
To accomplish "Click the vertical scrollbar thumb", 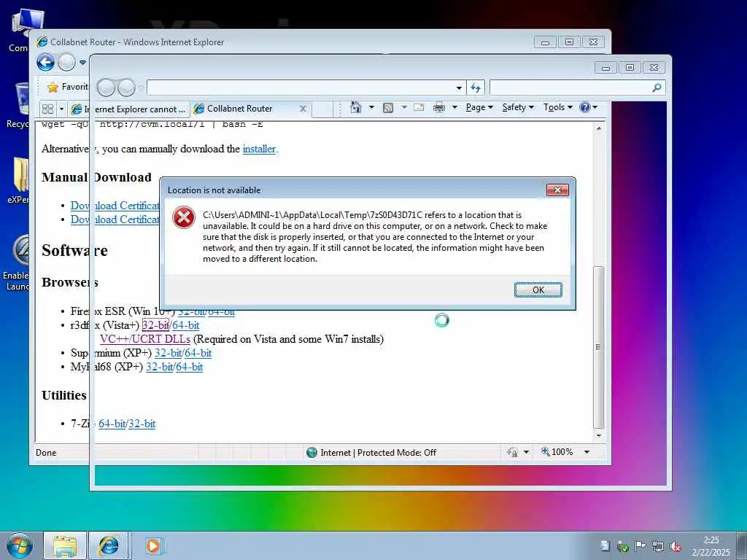I will [599, 347].
